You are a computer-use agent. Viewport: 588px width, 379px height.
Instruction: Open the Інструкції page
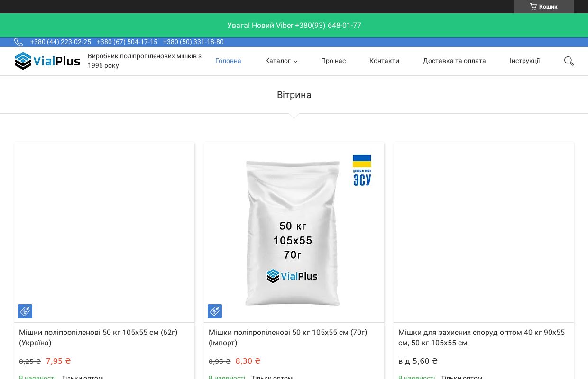[x=524, y=61]
